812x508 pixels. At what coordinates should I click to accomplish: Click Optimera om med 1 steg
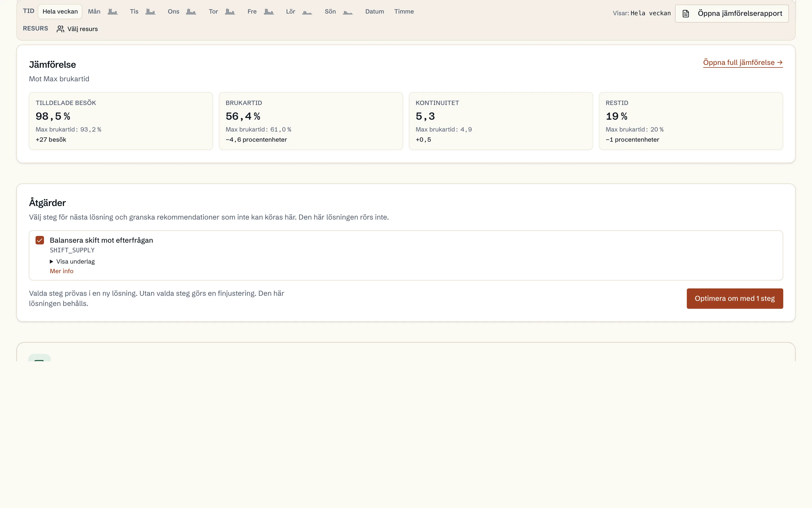pos(734,298)
